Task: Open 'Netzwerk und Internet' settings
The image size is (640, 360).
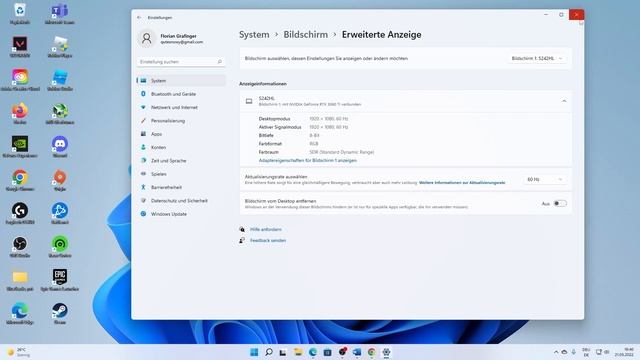Action: point(181,107)
